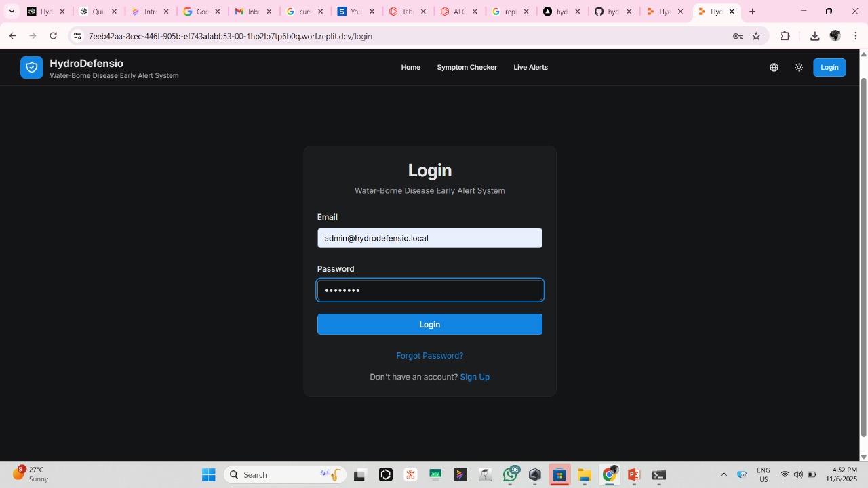868x488 pixels.
Task: Show hidden system tray icons chevron
Action: (x=724, y=474)
